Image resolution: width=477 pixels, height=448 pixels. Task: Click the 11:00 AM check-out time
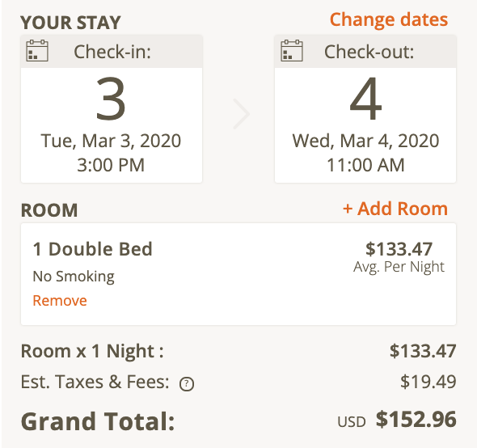[x=365, y=165]
